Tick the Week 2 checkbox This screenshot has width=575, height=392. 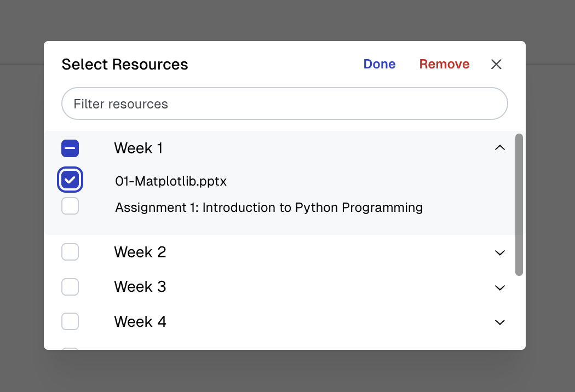[x=70, y=252]
